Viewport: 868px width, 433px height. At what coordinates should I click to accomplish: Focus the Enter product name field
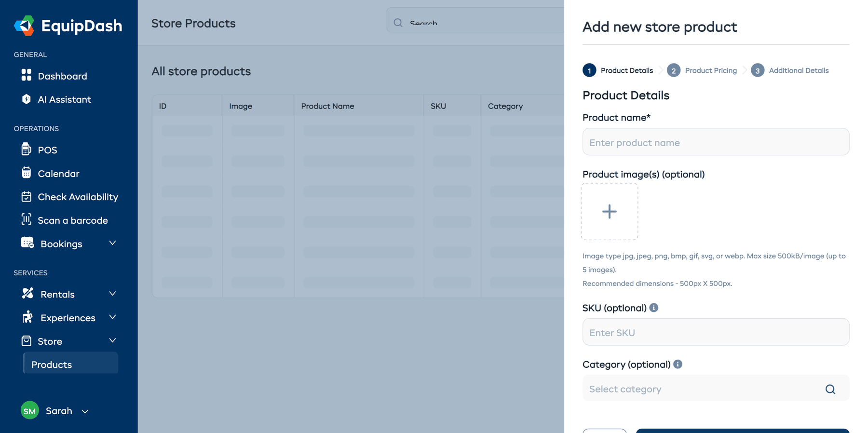(716, 142)
